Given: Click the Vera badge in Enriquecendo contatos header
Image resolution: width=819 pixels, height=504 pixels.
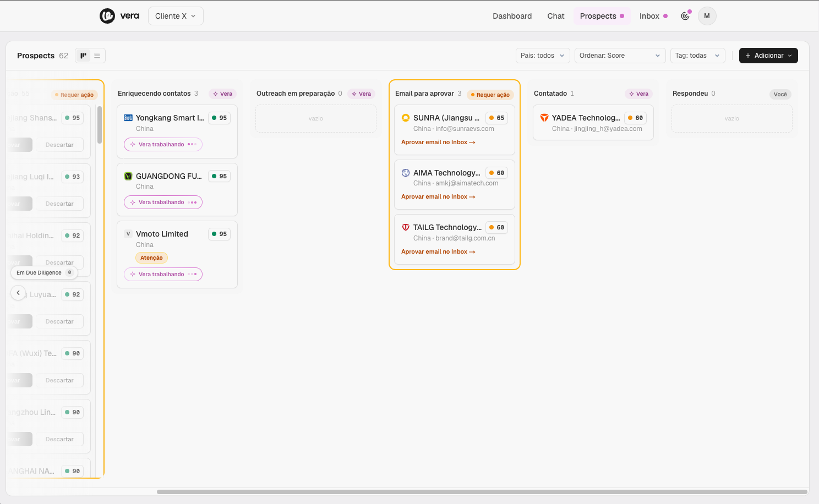Looking at the screenshot, I should (222, 94).
